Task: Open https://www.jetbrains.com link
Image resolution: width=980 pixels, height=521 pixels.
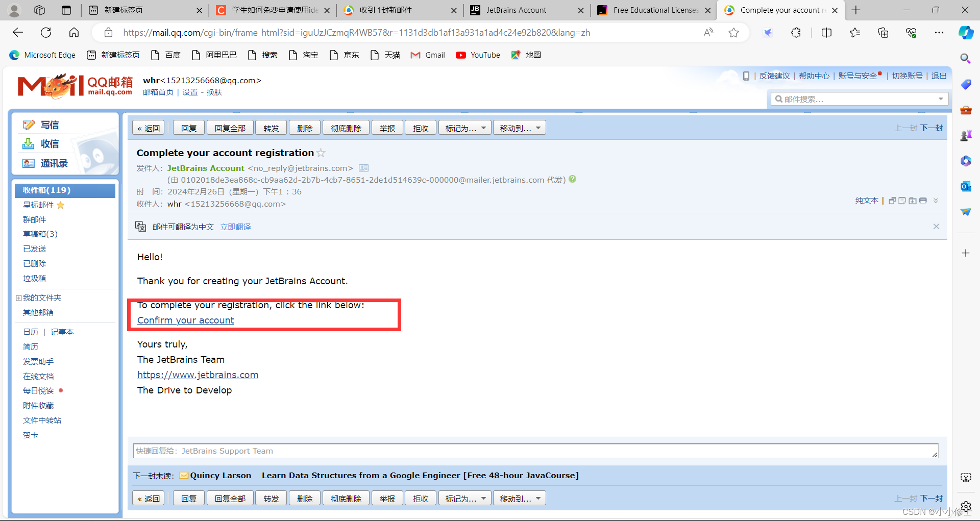Action: (x=198, y=375)
